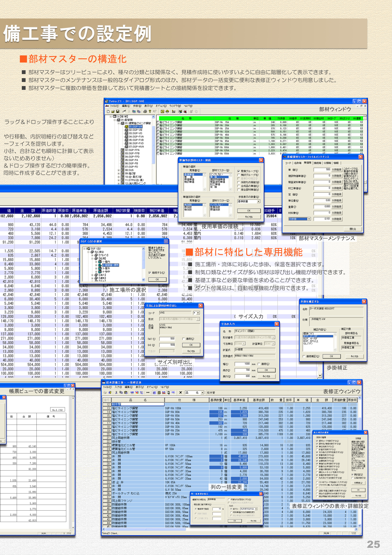Click the black X delete icon in 一括修正表
The width and height of the screenshot is (392, 555).
point(181,393)
